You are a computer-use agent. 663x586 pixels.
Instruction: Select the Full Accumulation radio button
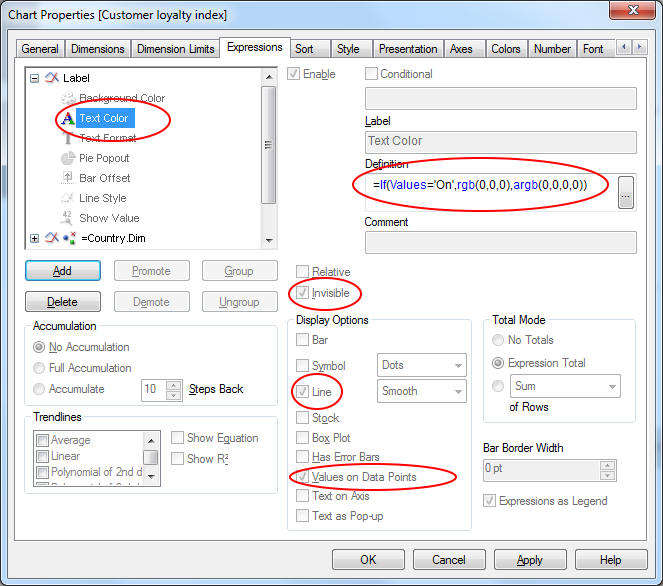[x=39, y=368]
